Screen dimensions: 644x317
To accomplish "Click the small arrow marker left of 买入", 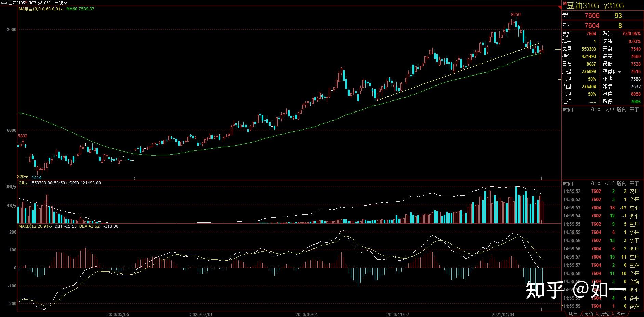I will tap(560, 26).
